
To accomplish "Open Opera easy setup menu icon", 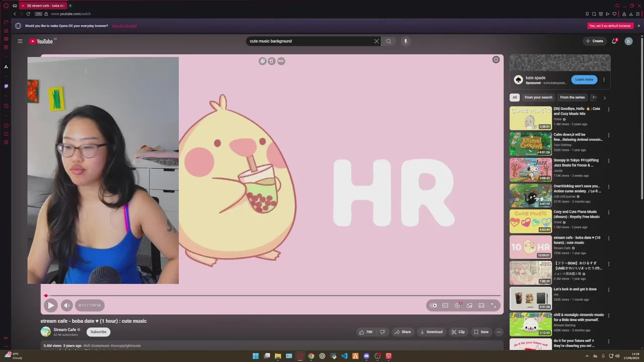I will click(x=637, y=14).
